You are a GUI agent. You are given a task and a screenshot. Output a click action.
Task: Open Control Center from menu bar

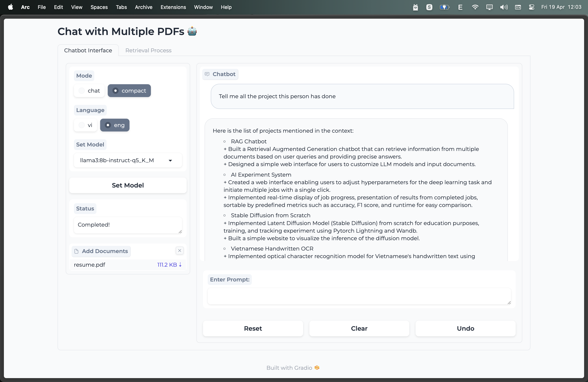pos(532,7)
